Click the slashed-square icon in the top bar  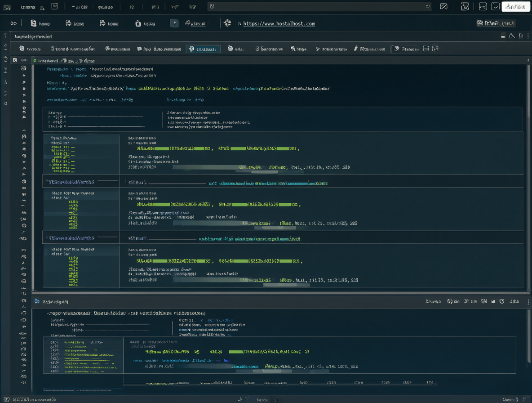[443, 6]
